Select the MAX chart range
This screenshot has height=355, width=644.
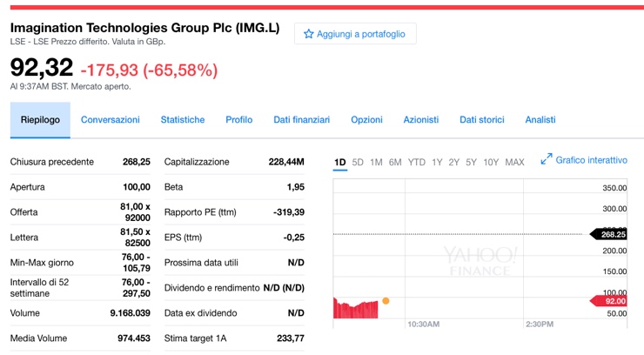(x=514, y=163)
